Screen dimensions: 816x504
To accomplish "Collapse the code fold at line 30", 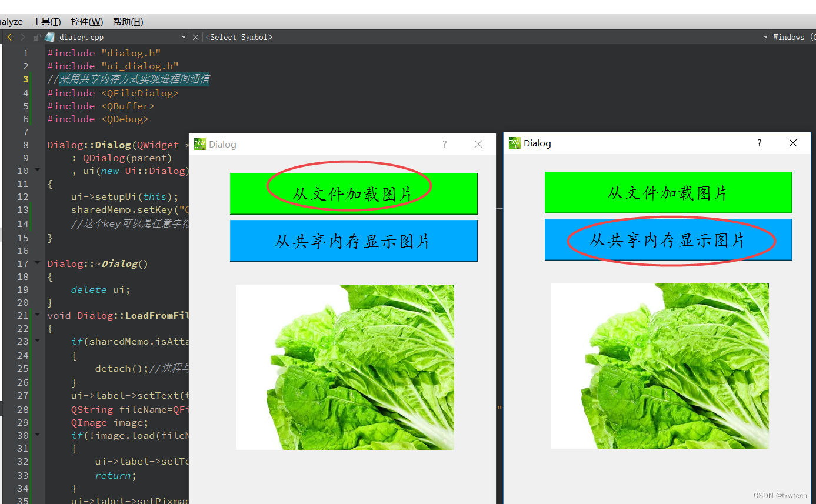I will click(x=38, y=435).
